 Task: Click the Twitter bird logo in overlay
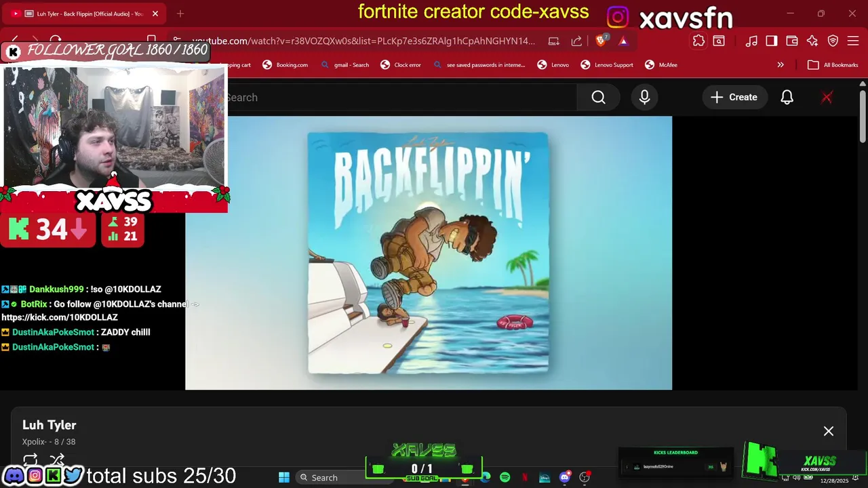point(73,476)
